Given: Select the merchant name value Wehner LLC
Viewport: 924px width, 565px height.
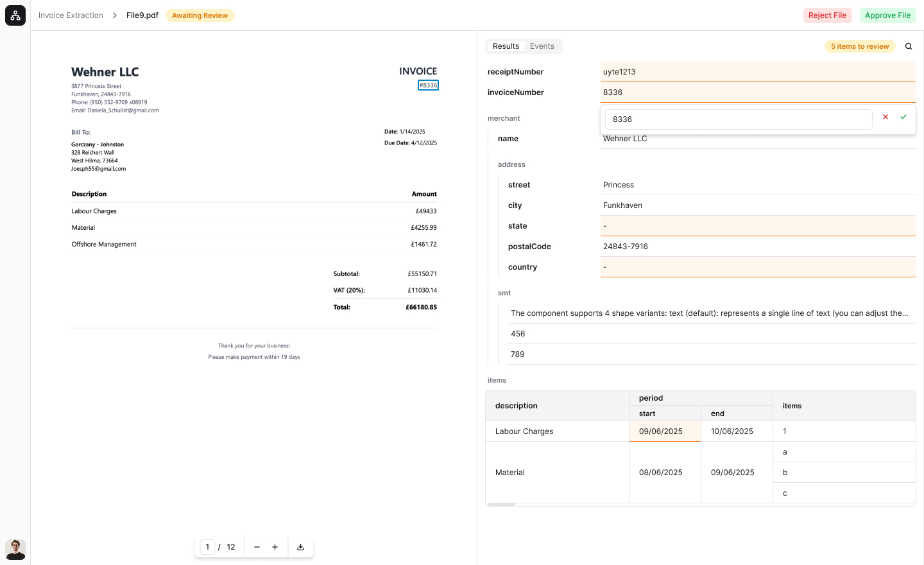Looking at the screenshot, I should click(x=758, y=139).
